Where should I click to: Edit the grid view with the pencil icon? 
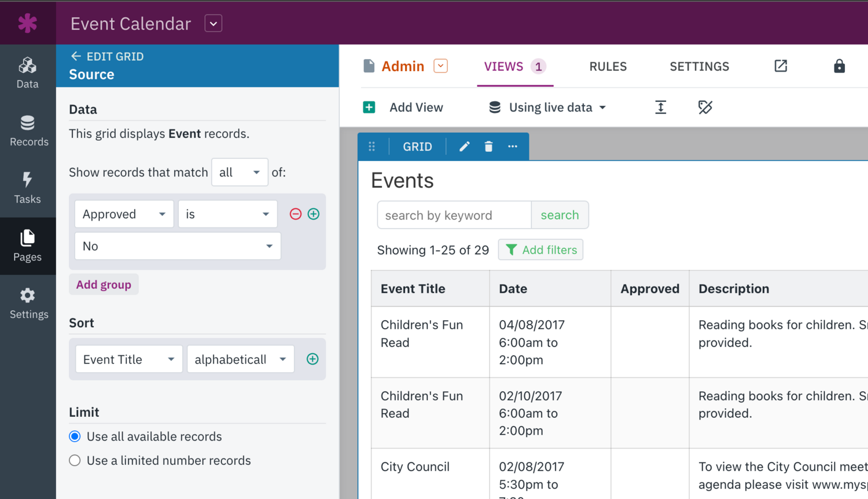(464, 146)
